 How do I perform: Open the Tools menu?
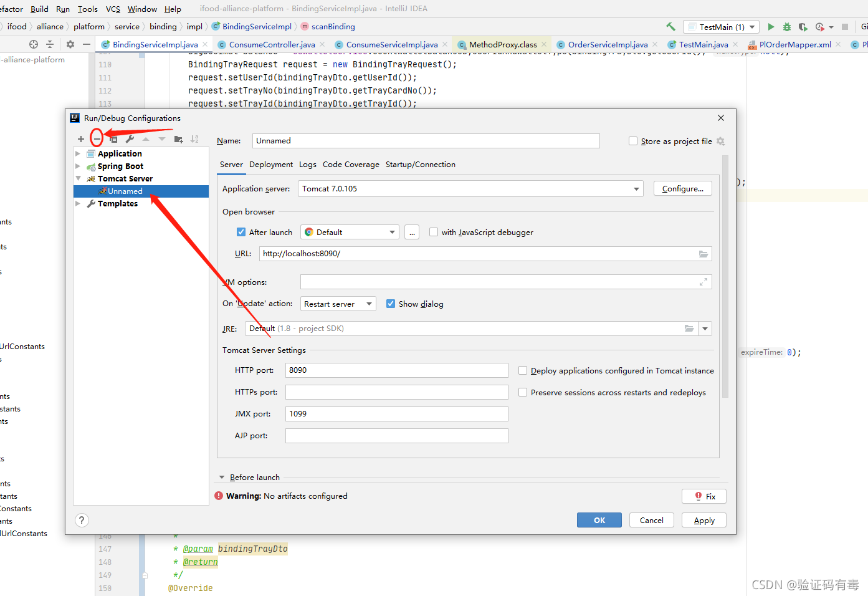[x=87, y=9]
